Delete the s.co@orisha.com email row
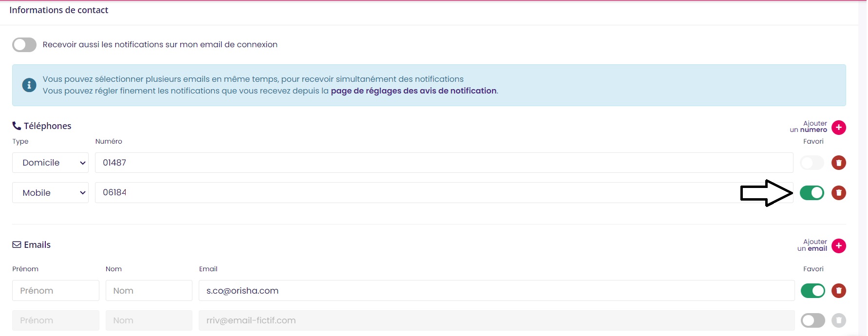This screenshot has height=336, width=868. [x=838, y=291]
